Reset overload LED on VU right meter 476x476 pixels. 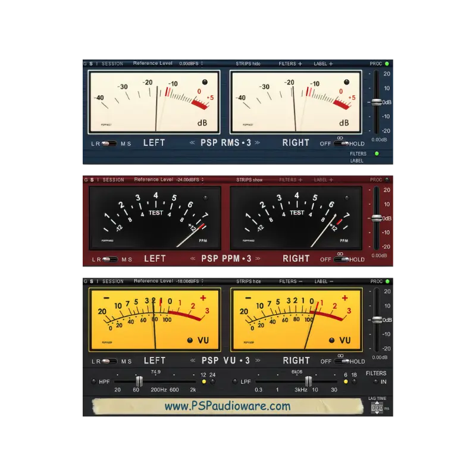332,340
